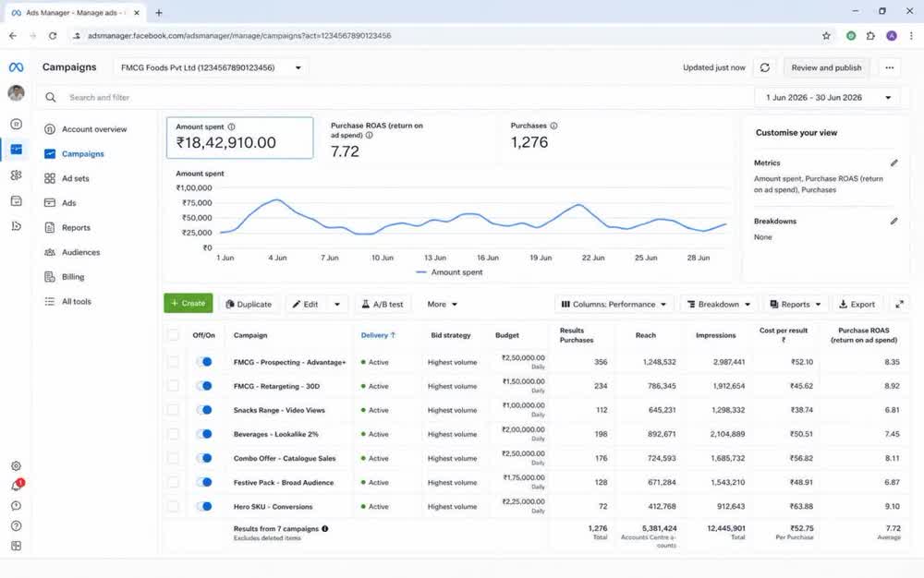Tick checkbox for Combo Offer - Catalogue Sales

pos(173,458)
